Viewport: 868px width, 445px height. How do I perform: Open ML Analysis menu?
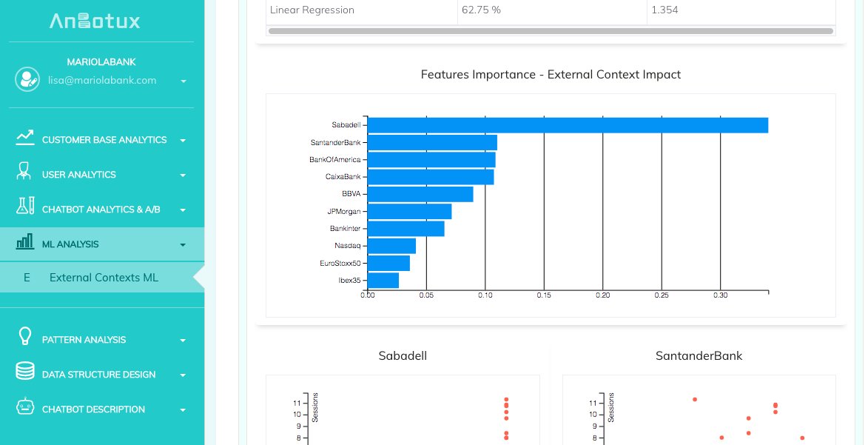pyautogui.click(x=102, y=244)
